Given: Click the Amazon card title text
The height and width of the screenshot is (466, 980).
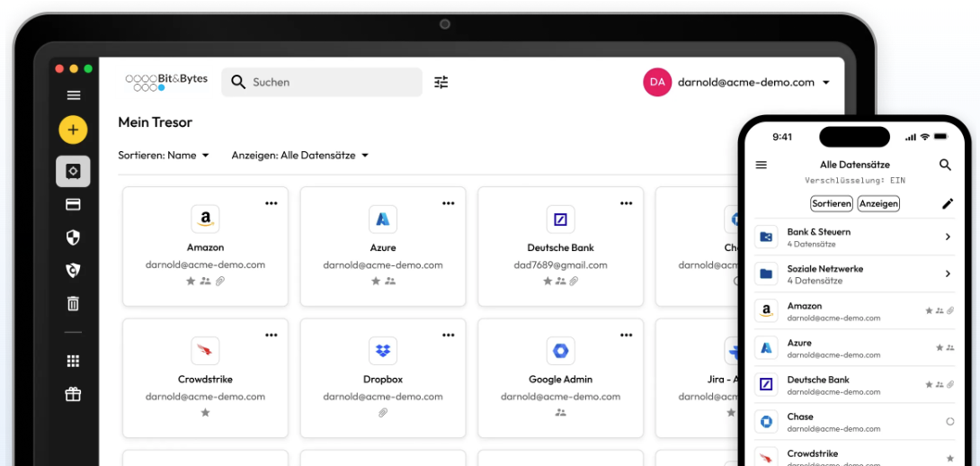Looking at the screenshot, I should click(x=205, y=247).
